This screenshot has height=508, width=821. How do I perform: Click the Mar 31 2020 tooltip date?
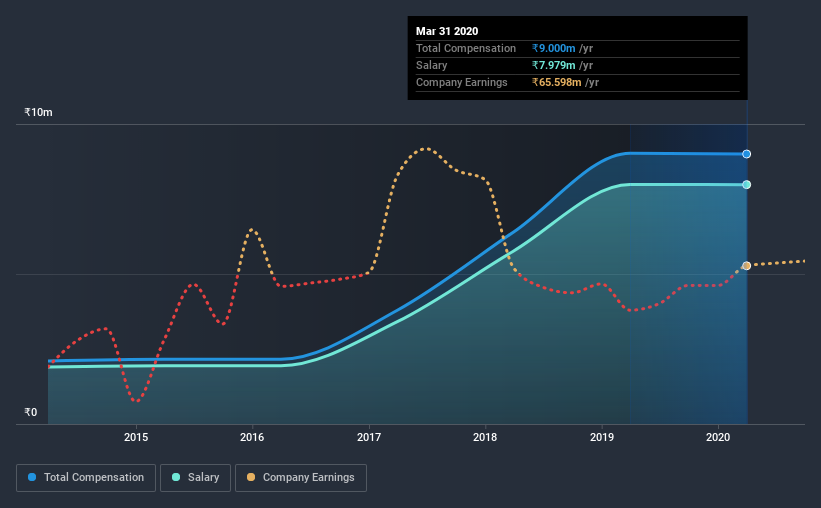[447, 31]
